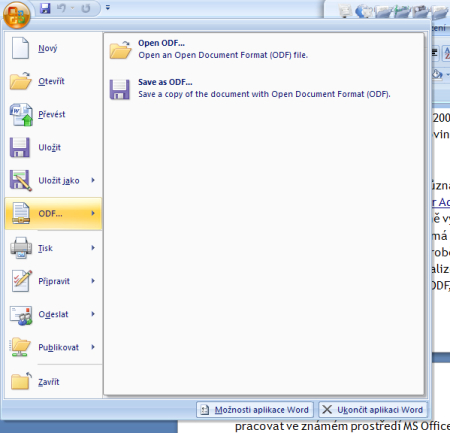
Task: Click the X icon in Ukončit aplikaci Word
Action: pyautogui.click(x=327, y=410)
